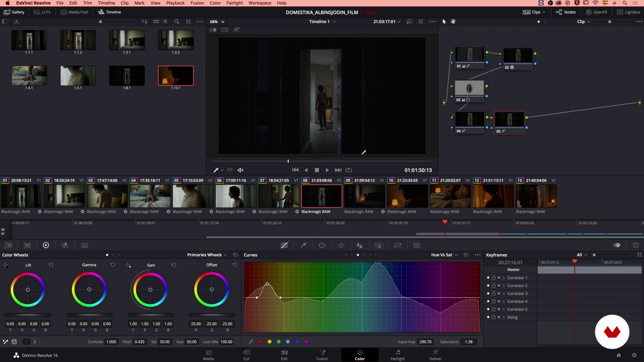Mute the viewer audio speaker
This screenshot has height=362, width=644.
coord(240,170)
